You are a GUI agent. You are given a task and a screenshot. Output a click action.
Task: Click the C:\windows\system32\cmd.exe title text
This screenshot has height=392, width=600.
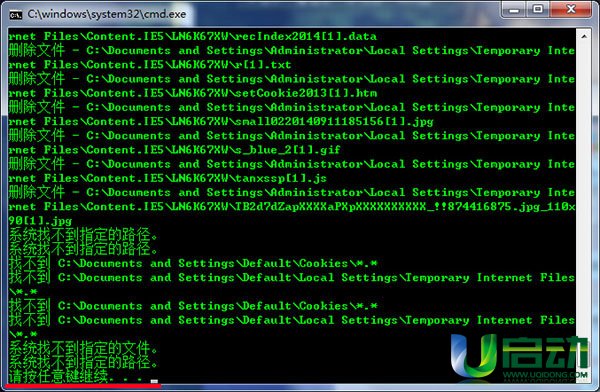pos(107,15)
